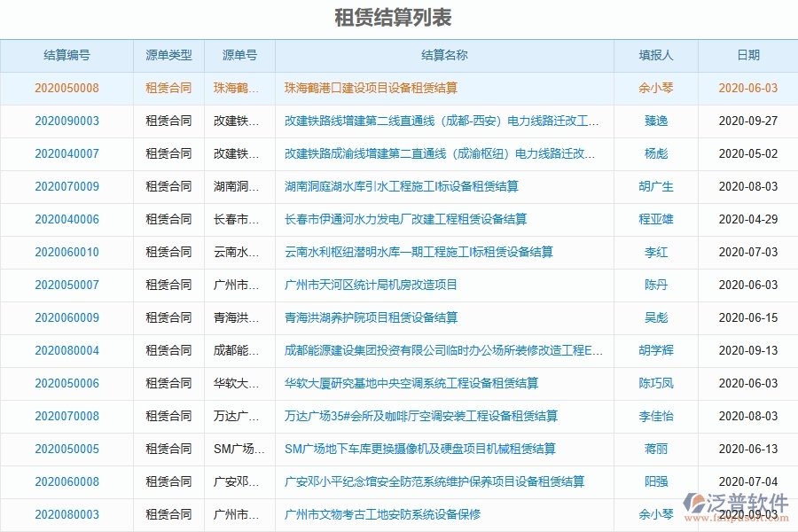Sort by the 日期 column header

(x=749, y=54)
